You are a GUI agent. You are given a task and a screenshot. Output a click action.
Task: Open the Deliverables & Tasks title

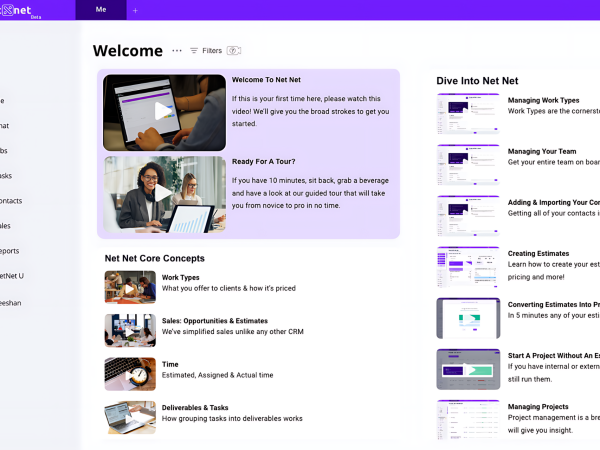195,408
